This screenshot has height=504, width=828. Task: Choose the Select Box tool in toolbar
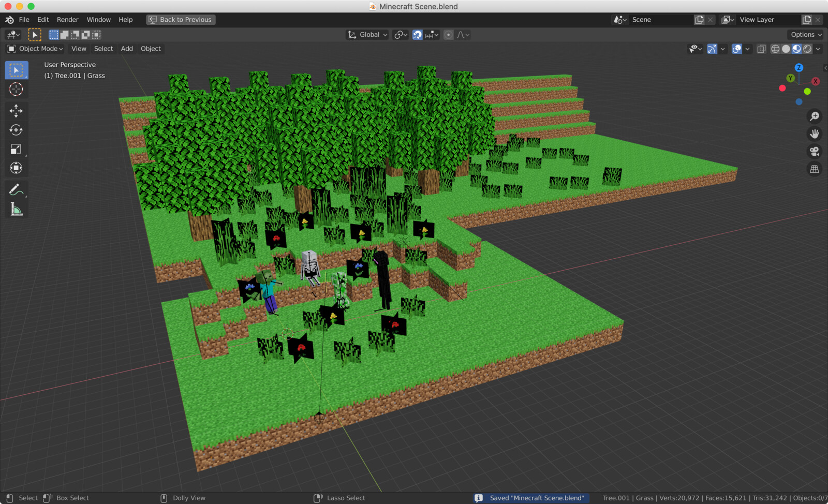click(17, 70)
